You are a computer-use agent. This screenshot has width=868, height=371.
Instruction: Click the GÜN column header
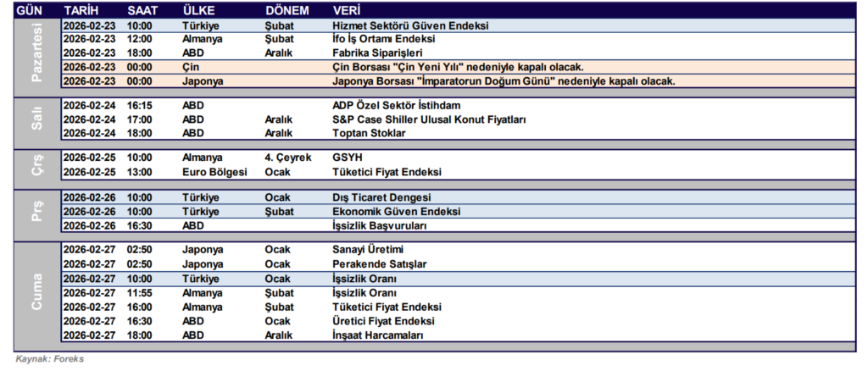[31, 9]
